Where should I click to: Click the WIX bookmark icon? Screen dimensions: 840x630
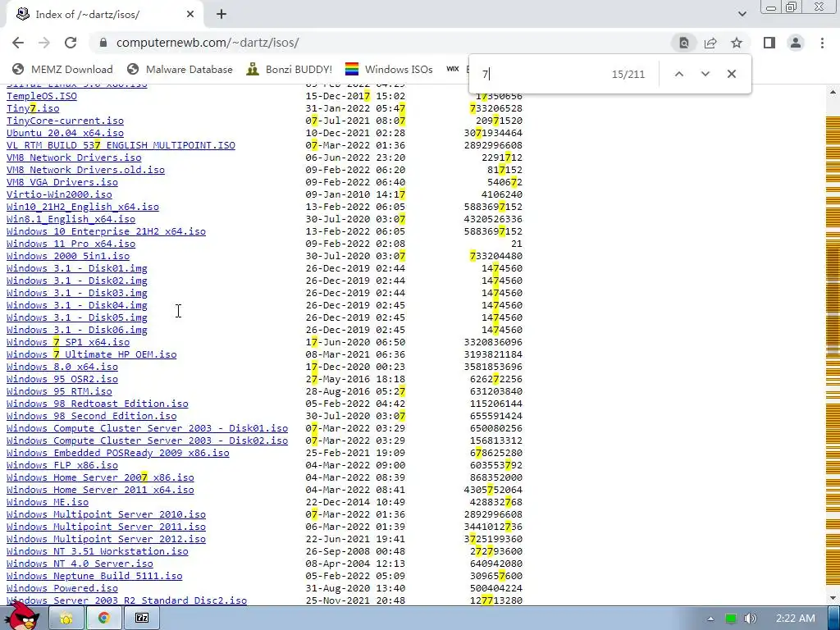click(453, 69)
